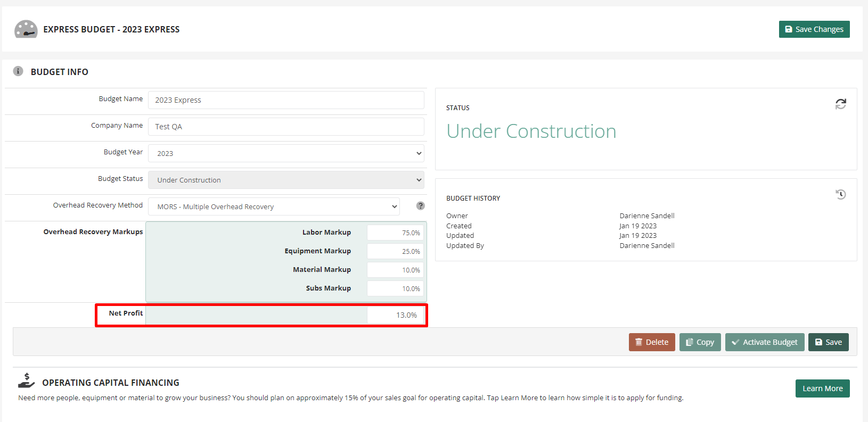Click the Operating Capital Financing hand-dollar icon

point(26,380)
